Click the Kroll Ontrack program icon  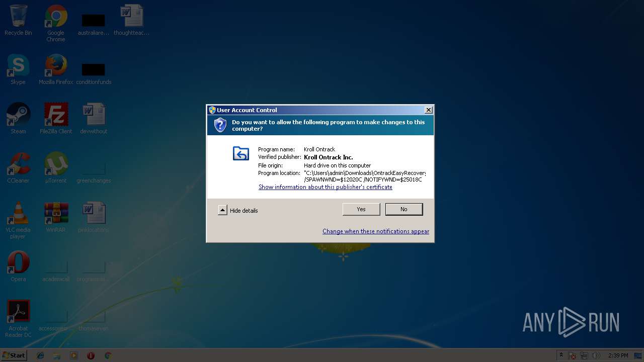(x=241, y=153)
